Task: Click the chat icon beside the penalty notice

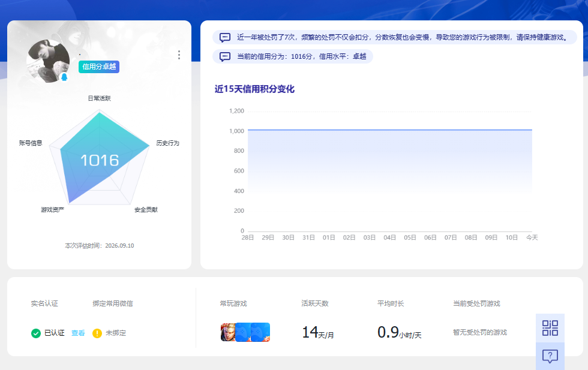Action: 225,38
